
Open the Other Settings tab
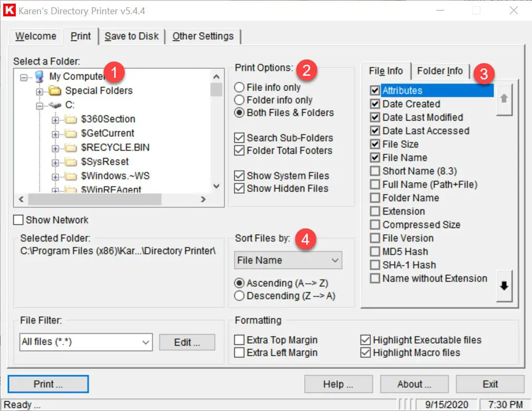[x=203, y=36]
